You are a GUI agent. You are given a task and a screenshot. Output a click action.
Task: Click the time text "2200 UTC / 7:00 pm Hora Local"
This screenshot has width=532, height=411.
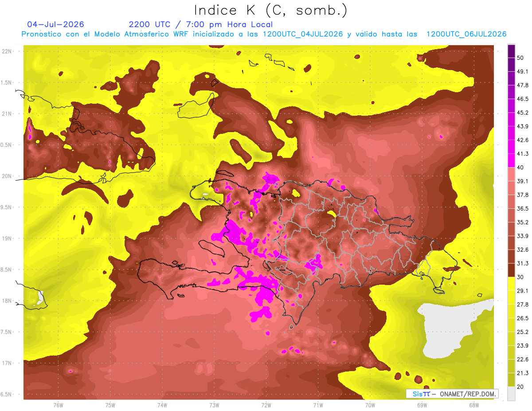(201, 24)
